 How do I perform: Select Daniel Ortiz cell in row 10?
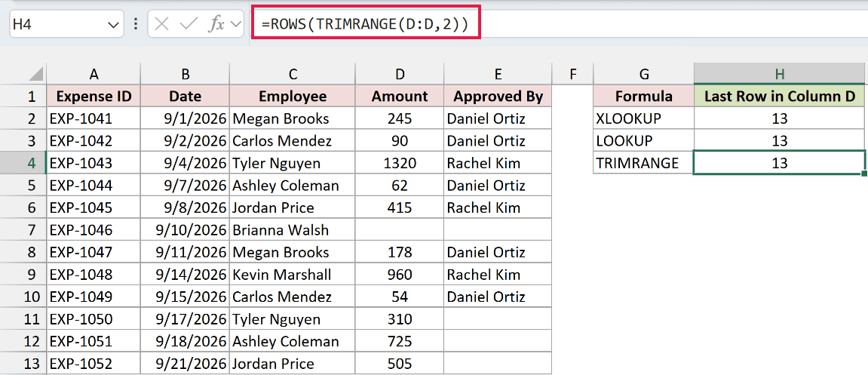pos(498,297)
